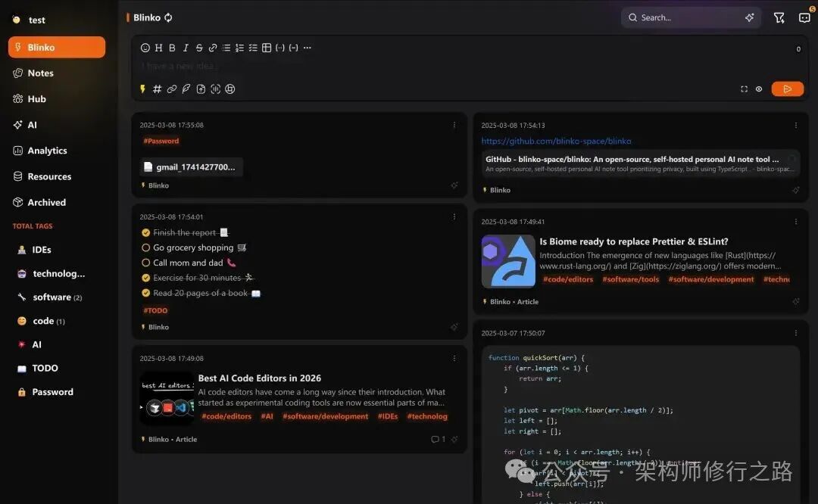818x504 pixels.
Task: Open AI writing feather tool
Action: [x=186, y=89]
